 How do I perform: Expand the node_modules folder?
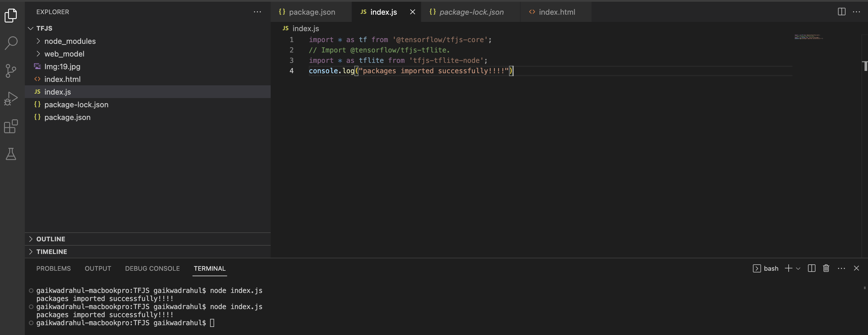pyautogui.click(x=70, y=41)
